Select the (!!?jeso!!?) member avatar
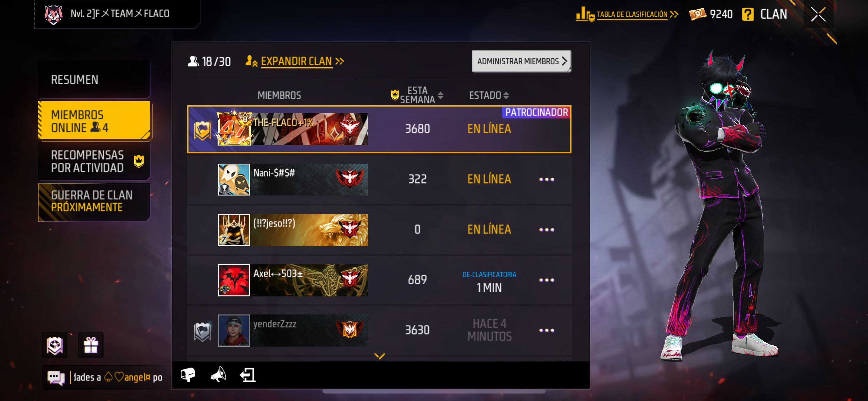Viewport: 868px width, 401px height. [234, 230]
